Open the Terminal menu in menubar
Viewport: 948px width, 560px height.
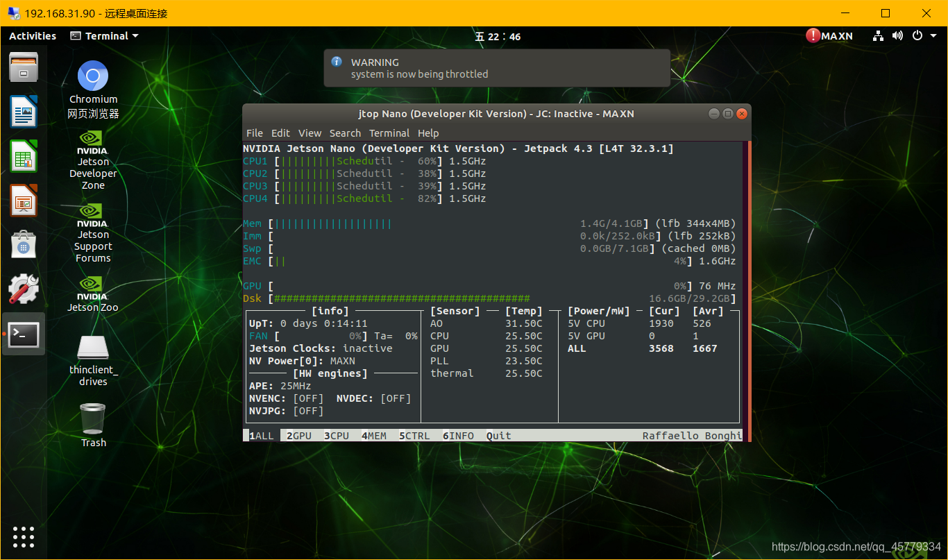(x=389, y=133)
